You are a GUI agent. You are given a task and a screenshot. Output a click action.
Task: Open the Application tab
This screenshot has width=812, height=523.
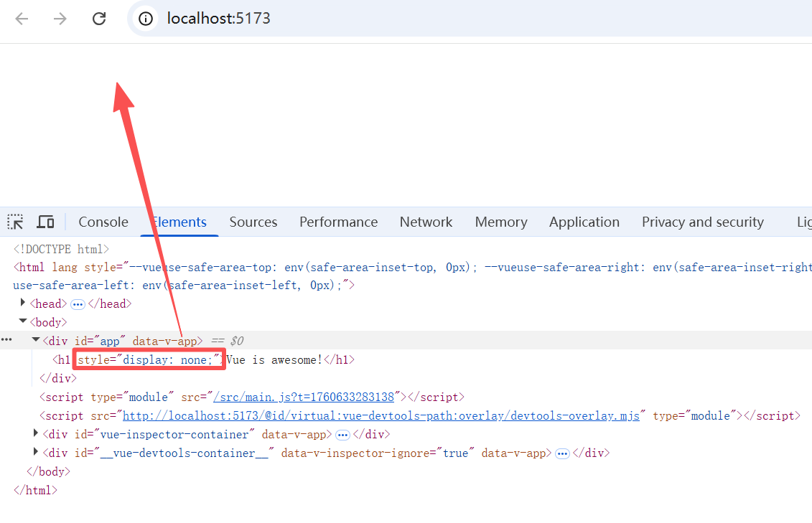point(584,222)
